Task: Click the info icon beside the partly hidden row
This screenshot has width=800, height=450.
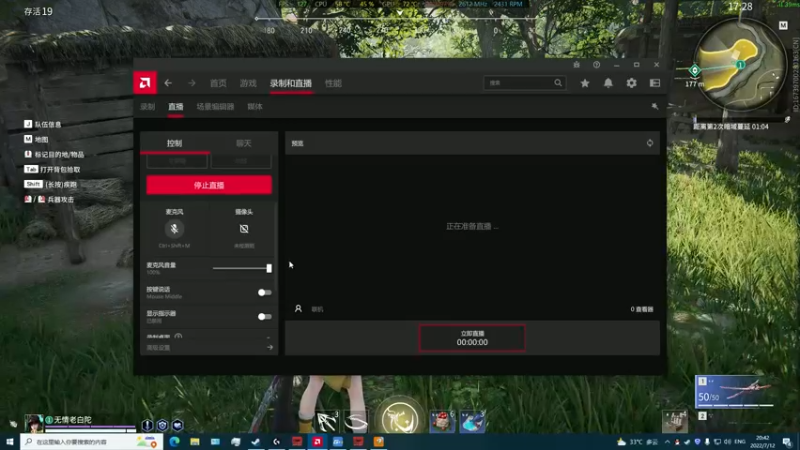Action: pos(178,337)
